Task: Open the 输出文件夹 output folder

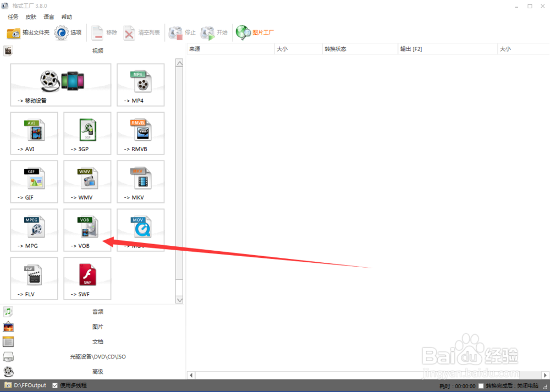Action: (x=28, y=32)
